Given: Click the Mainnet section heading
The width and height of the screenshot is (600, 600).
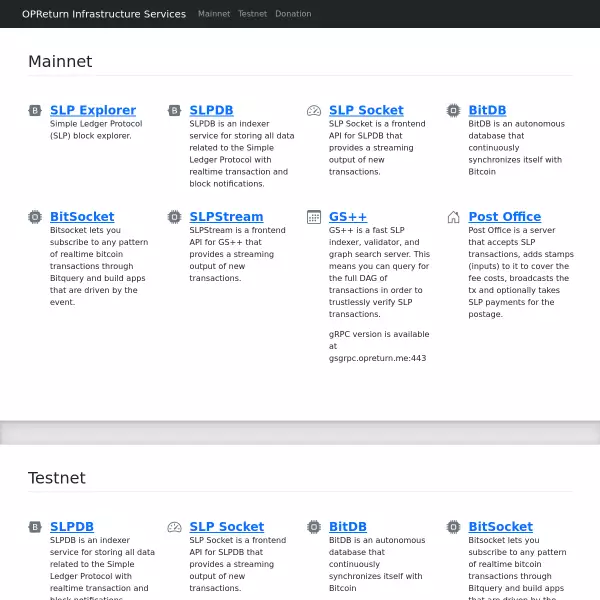Looking at the screenshot, I should point(60,61).
